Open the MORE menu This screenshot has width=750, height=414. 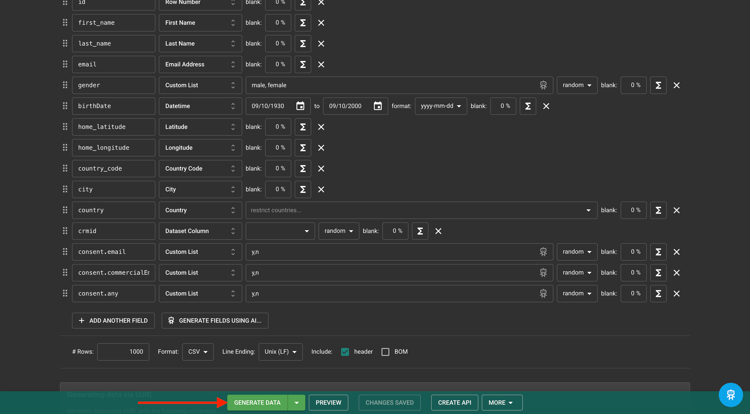coord(502,403)
